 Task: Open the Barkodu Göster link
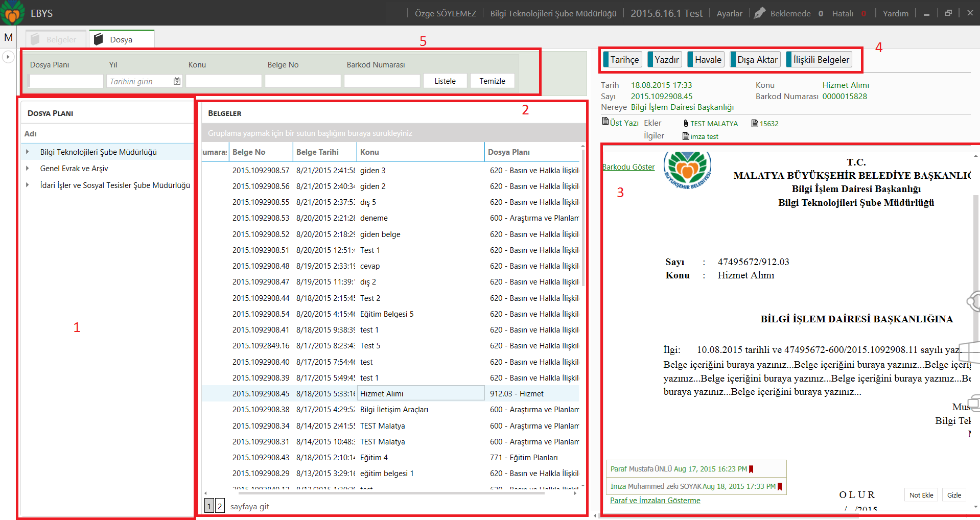pos(628,167)
